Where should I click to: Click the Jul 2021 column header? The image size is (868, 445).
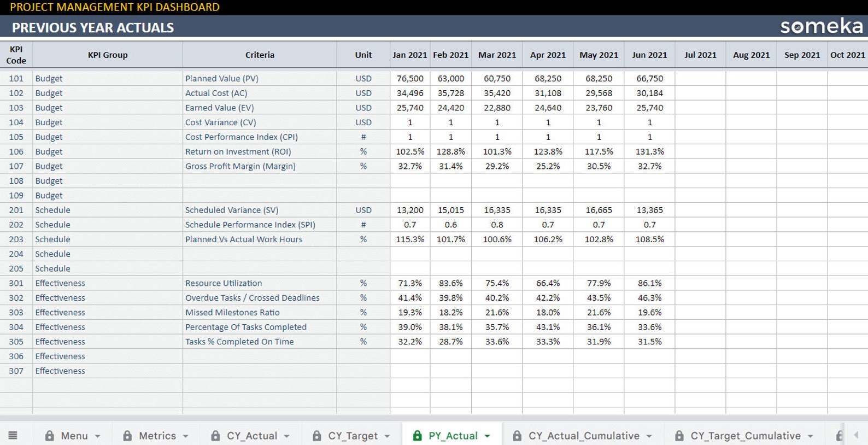[700, 55]
